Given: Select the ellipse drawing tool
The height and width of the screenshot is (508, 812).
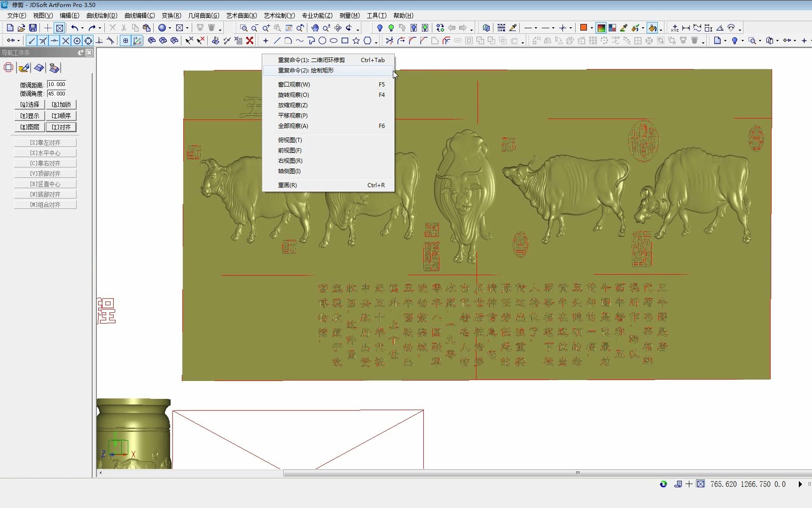Looking at the screenshot, I should pyautogui.click(x=334, y=40).
